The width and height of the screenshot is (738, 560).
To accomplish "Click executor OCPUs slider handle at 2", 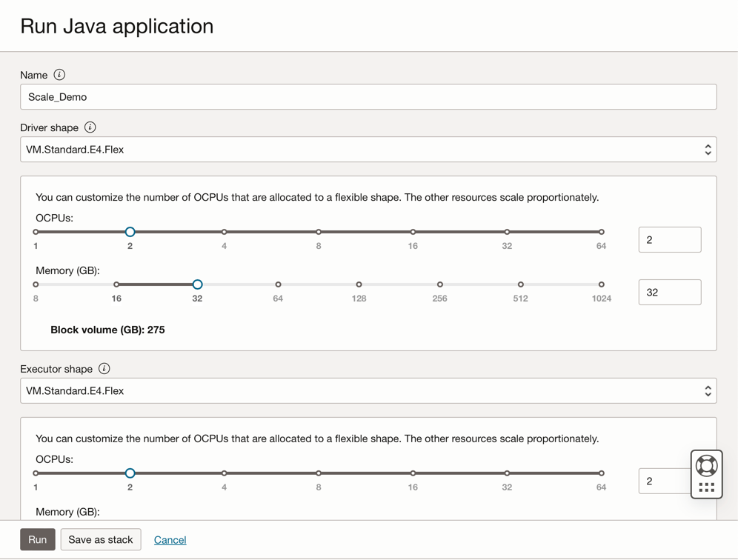I will click(130, 473).
